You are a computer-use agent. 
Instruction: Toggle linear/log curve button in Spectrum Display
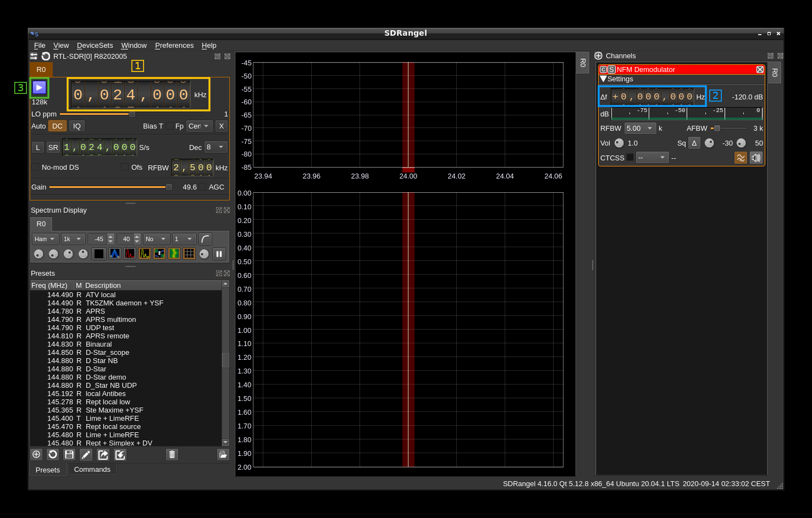205,239
